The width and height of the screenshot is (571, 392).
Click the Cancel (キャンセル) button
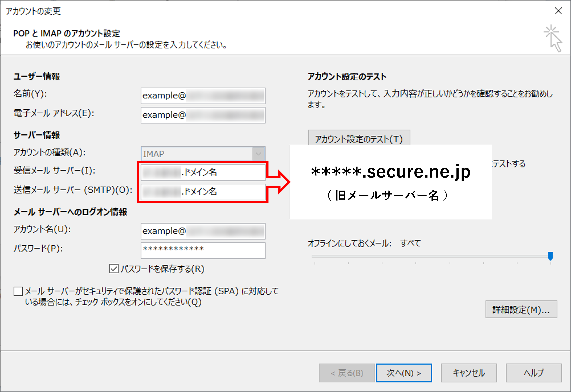click(x=469, y=373)
